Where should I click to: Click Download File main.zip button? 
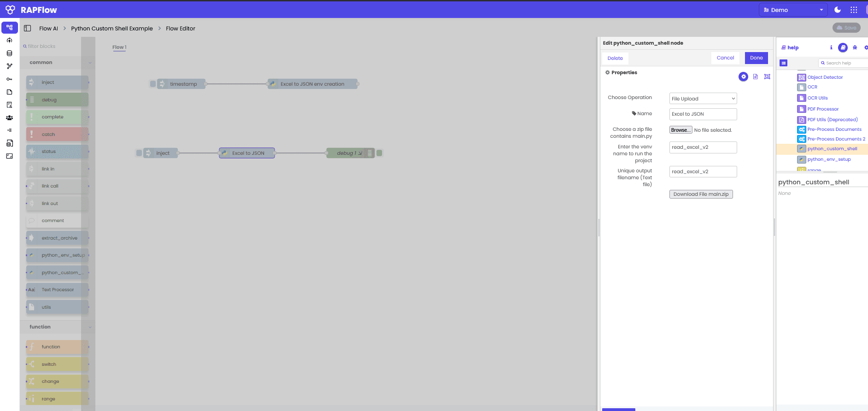click(x=701, y=194)
